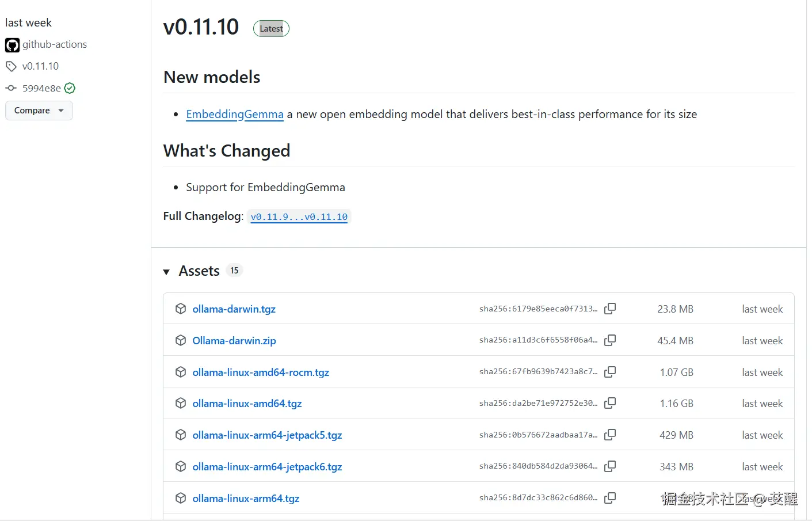This screenshot has width=812, height=521.
Task: Click the sha256:8d7dc33c862c6d860 hash text
Action: 538,498
